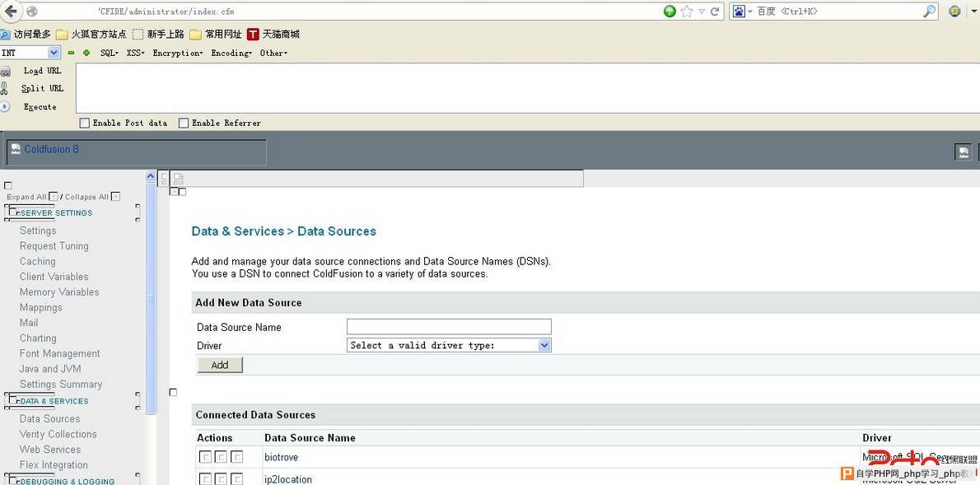Viewport: 980px width, 485px height.
Task: Click the play icon beside Execute
Action: pos(5,107)
